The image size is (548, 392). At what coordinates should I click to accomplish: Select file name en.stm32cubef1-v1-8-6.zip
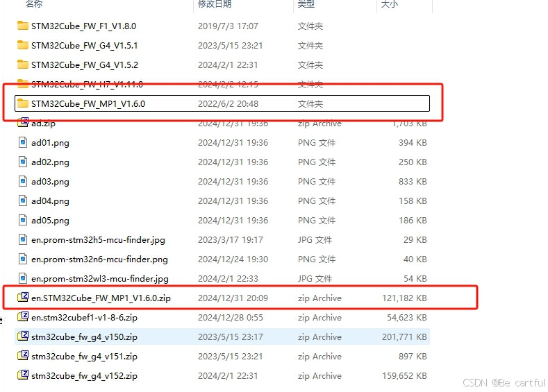[84, 318]
